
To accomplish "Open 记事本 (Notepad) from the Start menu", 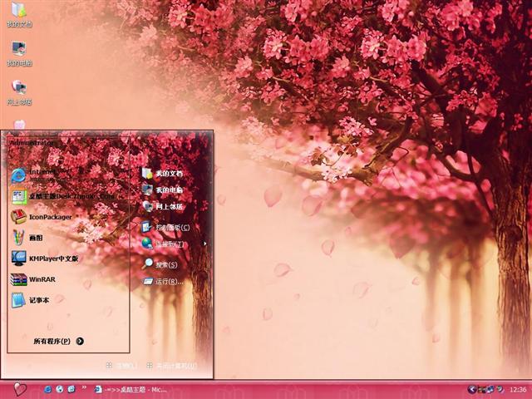I will tap(39, 300).
